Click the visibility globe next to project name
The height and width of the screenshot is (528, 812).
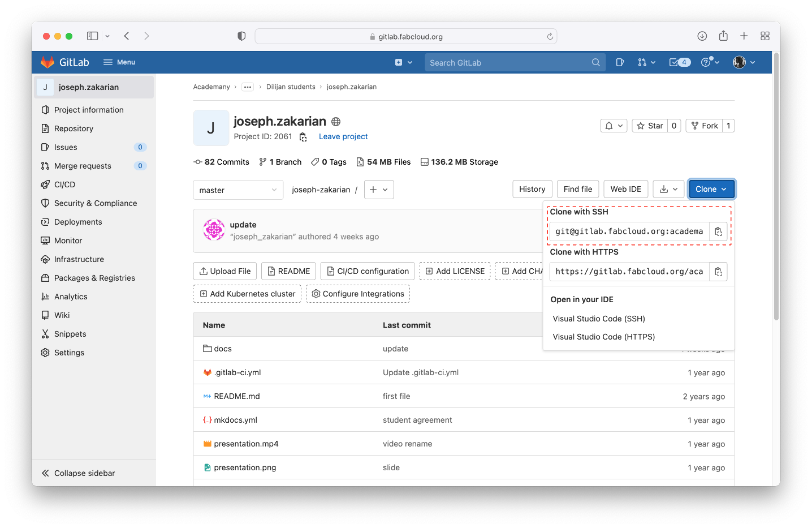[x=336, y=121]
